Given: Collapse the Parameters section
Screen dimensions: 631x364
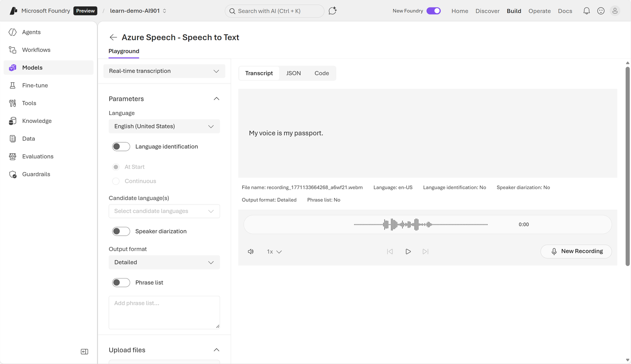Looking at the screenshot, I should tap(217, 98).
